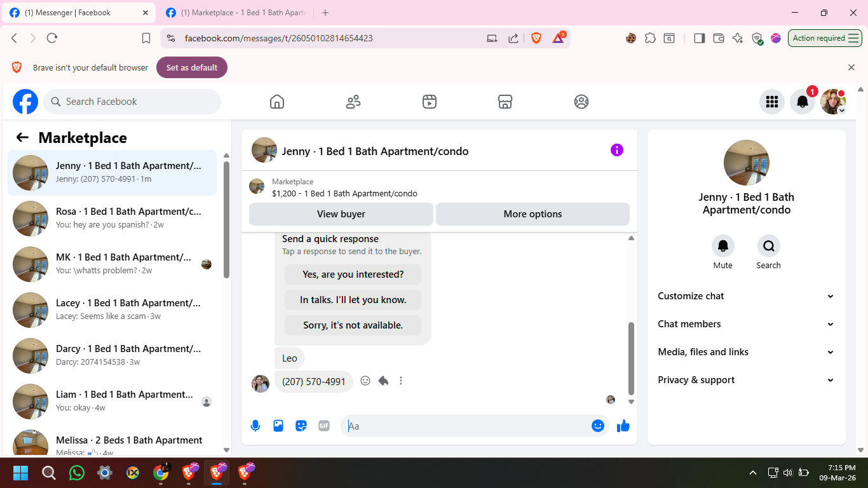Open the Friends icon in top navigation

[x=353, y=102]
